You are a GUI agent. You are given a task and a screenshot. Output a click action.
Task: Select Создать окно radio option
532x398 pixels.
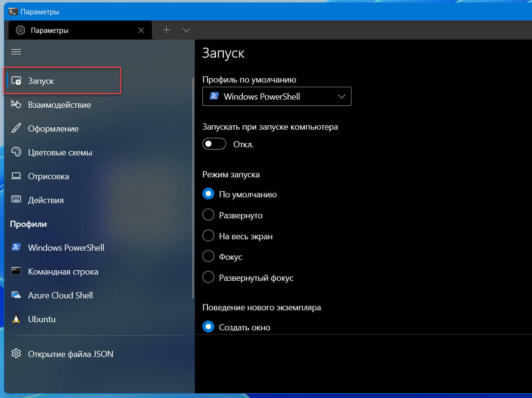(x=208, y=327)
